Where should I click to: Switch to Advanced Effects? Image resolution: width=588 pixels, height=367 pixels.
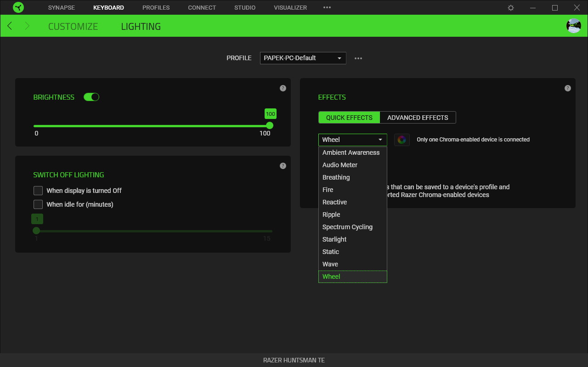click(x=418, y=118)
